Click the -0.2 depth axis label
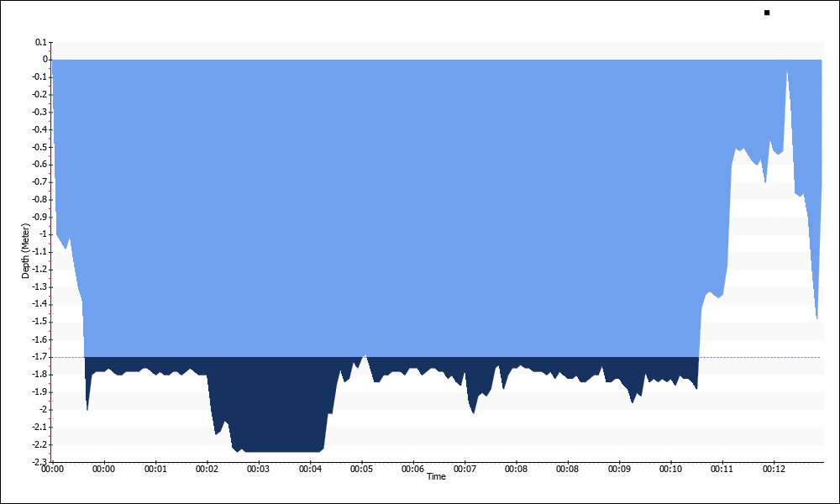This screenshot has width=840, height=504. pyautogui.click(x=39, y=94)
